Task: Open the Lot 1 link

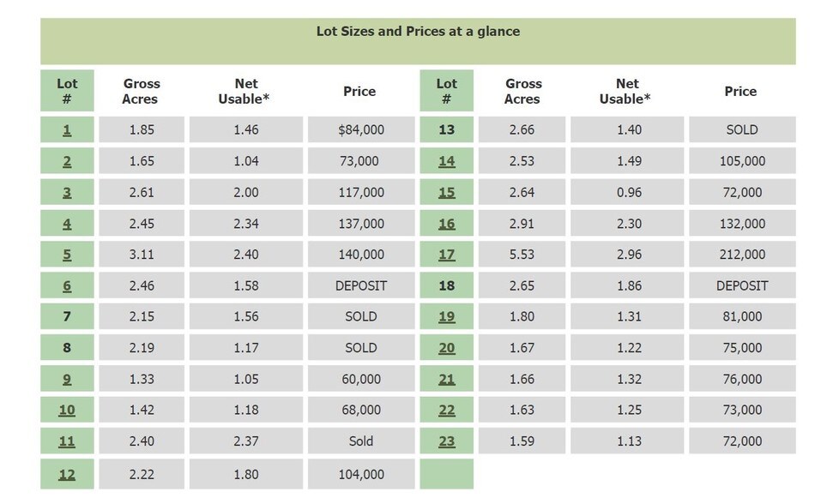Action: (67, 130)
